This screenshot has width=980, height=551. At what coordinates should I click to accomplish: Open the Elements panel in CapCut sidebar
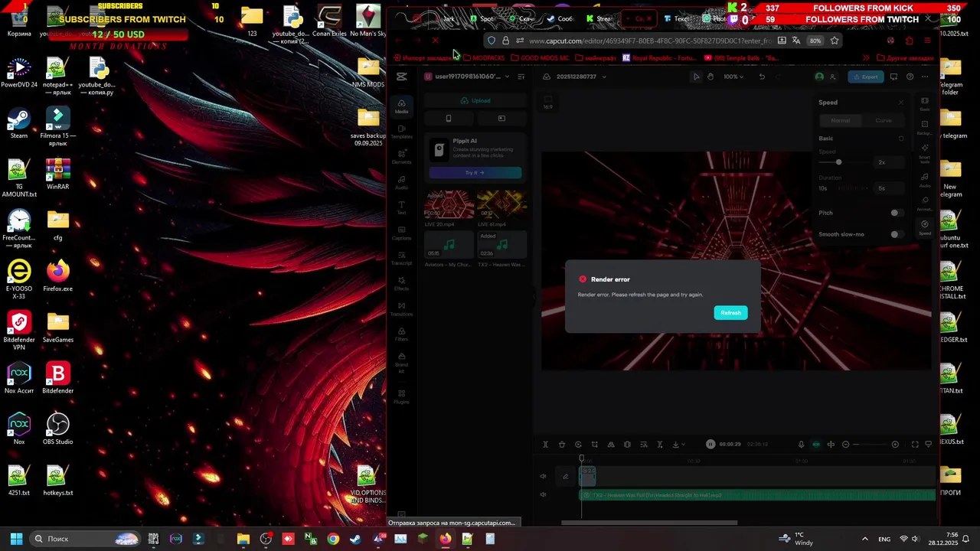pyautogui.click(x=401, y=157)
